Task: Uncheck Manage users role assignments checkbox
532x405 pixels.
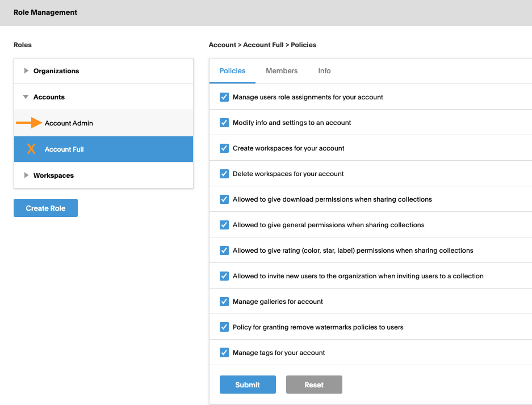Action: click(224, 97)
